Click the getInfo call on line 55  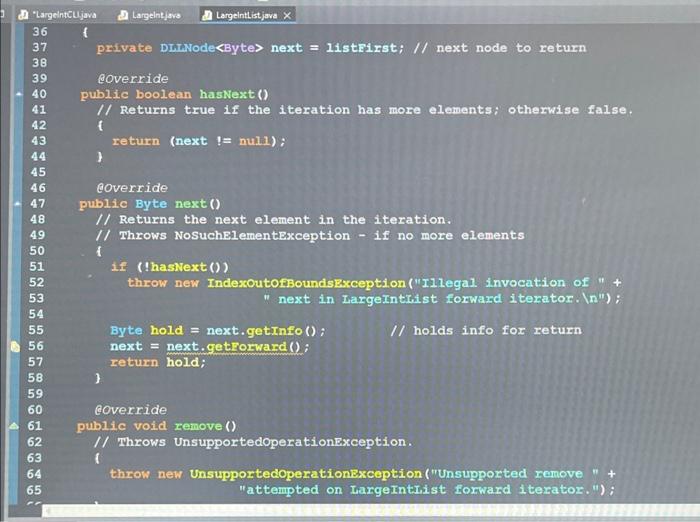coord(275,331)
